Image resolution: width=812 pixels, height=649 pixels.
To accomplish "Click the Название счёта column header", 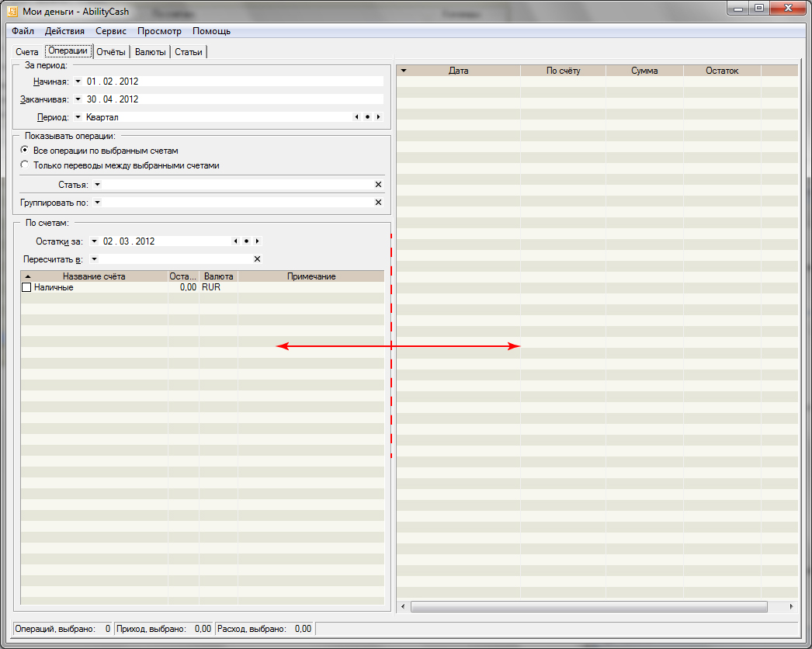I will click(94, 276).
